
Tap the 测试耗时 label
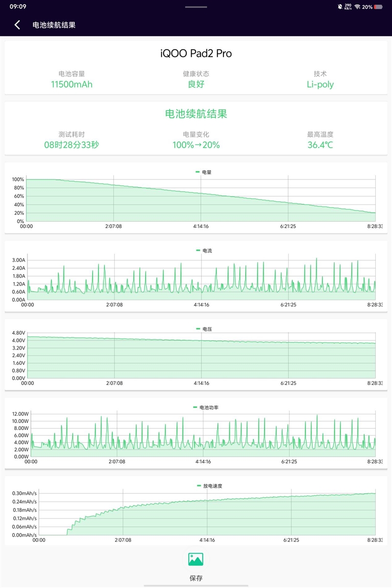(72, 134)
